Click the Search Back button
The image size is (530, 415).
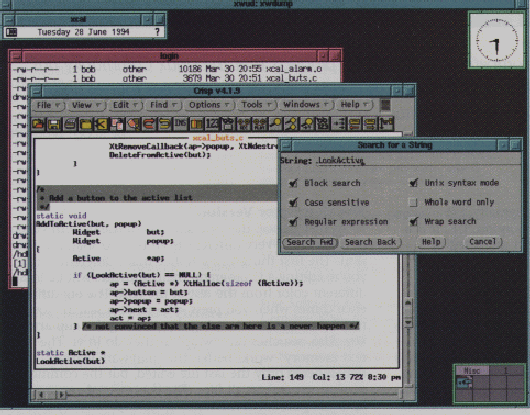tap(370, 242)
